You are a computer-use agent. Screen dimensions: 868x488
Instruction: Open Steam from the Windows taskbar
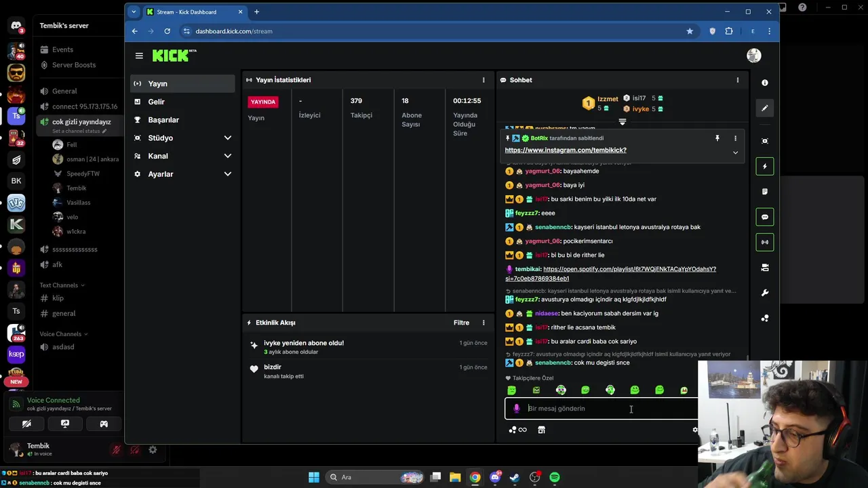coord(515,477)
